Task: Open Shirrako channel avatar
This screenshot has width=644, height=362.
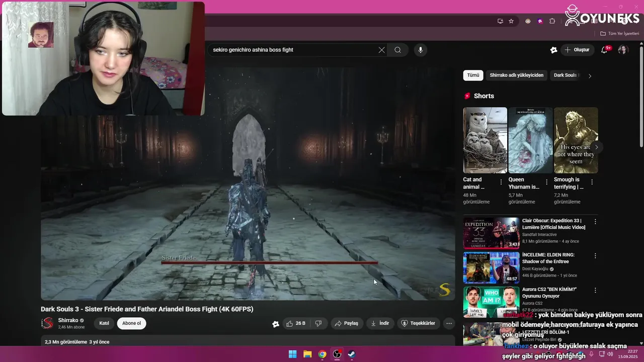Action: 47,323
